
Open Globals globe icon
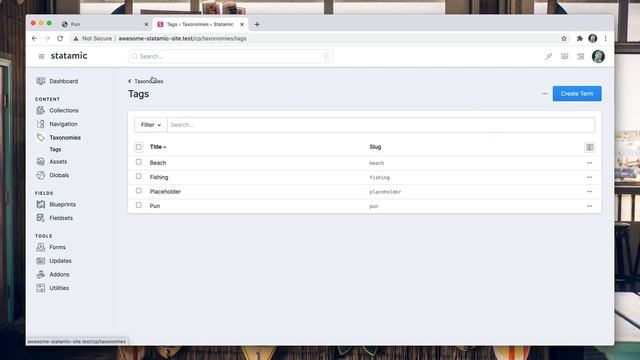(40, 175)
